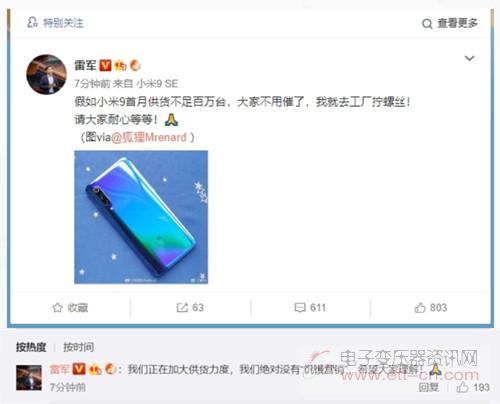Image resolution: width=500 pixels, height=404 pixels.
Task: Click the commenter 雷军 avatar thumbnail
Action: 29,378
